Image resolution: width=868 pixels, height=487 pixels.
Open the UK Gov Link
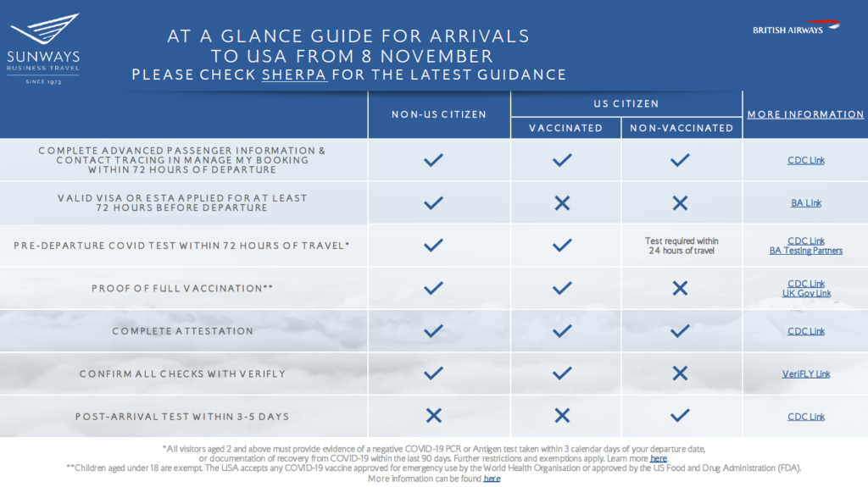(806, 293)
